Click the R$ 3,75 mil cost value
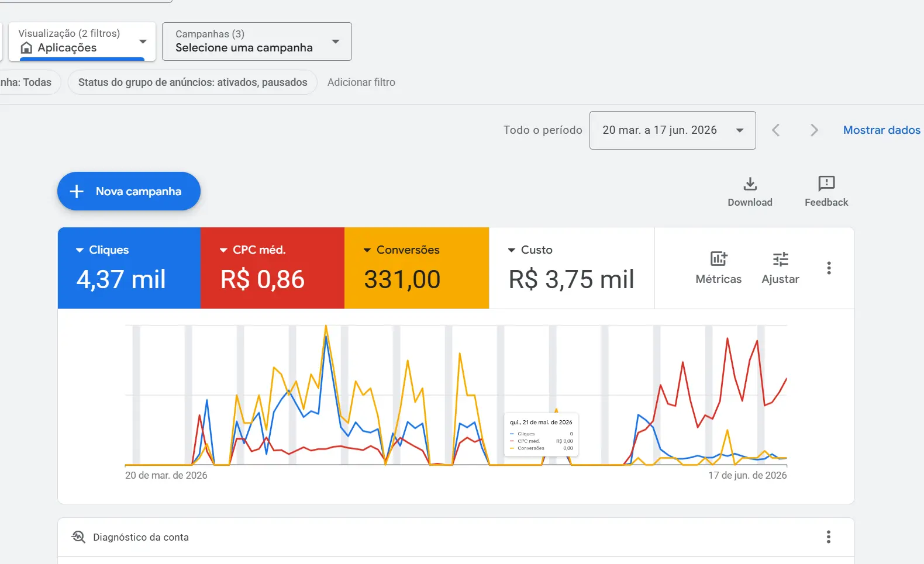The image size is (924, 564). (571, 279)
